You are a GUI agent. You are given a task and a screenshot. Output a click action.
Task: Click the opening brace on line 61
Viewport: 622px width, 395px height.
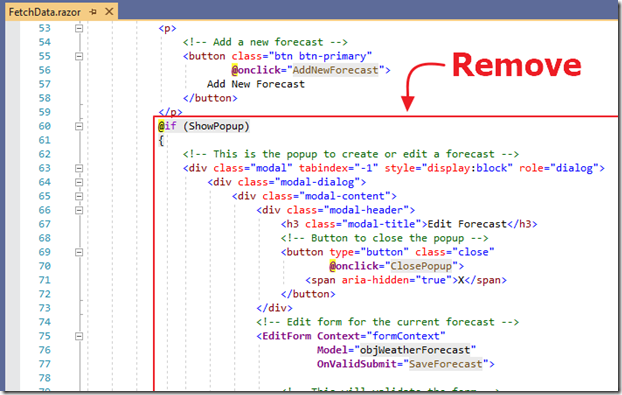(x=161, y=140)
